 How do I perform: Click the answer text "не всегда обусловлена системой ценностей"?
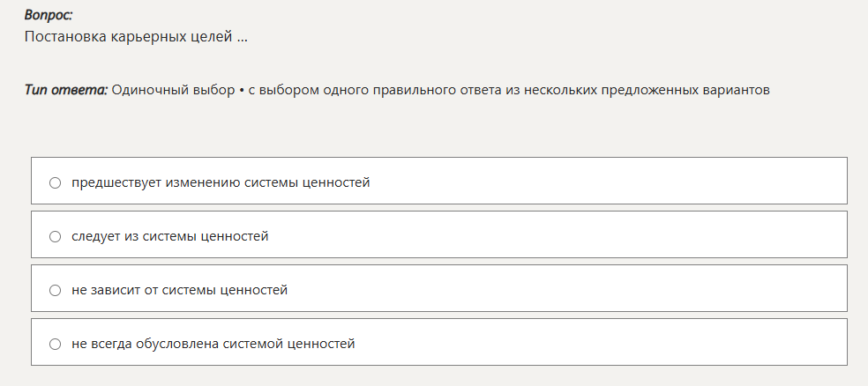click(x=213, y=344)
